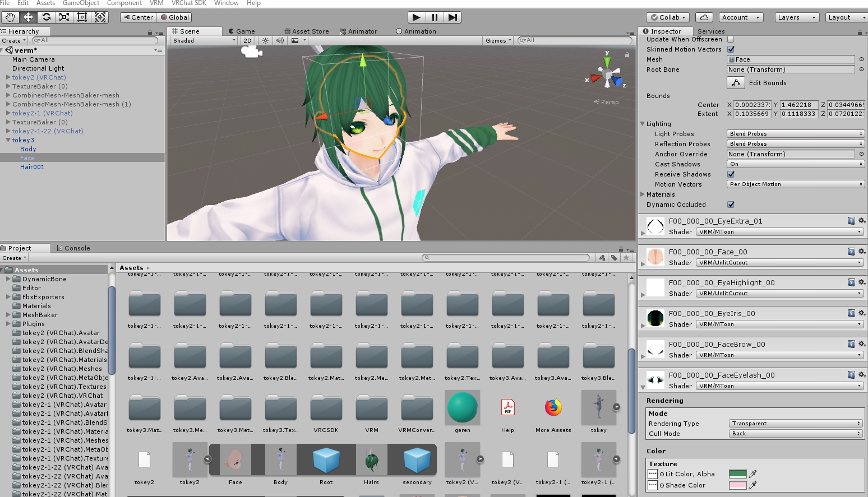Image resolution: width=868 pixels, height=497 pixels.
Task: Toggle Inspector lock icon
Action: 860,32
